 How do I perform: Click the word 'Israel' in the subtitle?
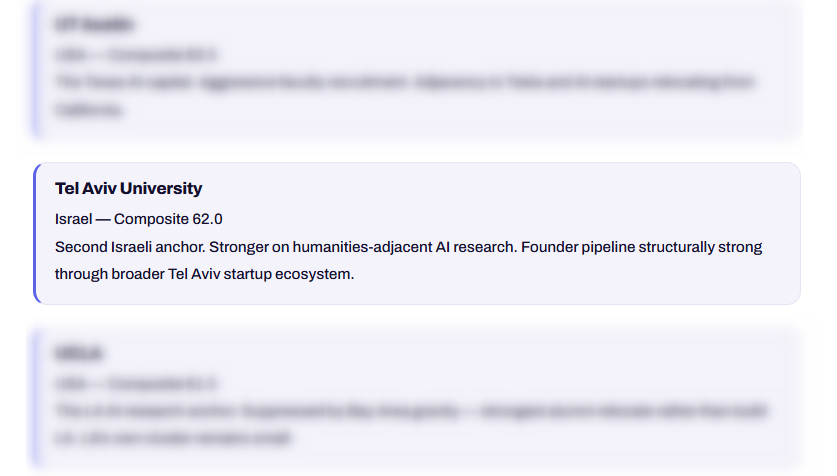pos(74,219)
